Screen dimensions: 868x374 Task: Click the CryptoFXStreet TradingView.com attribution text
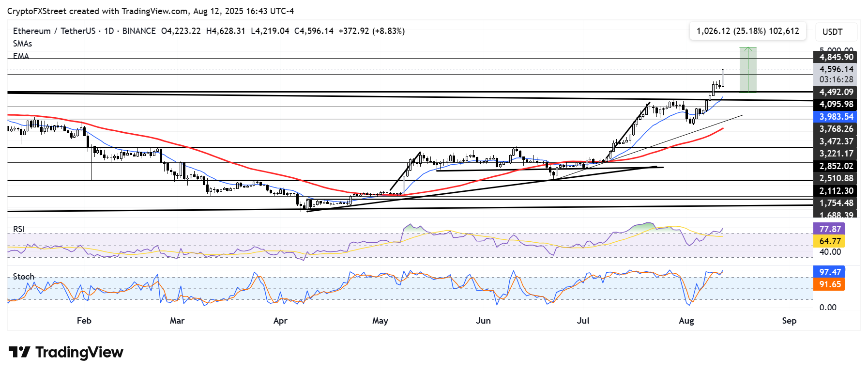150,11
